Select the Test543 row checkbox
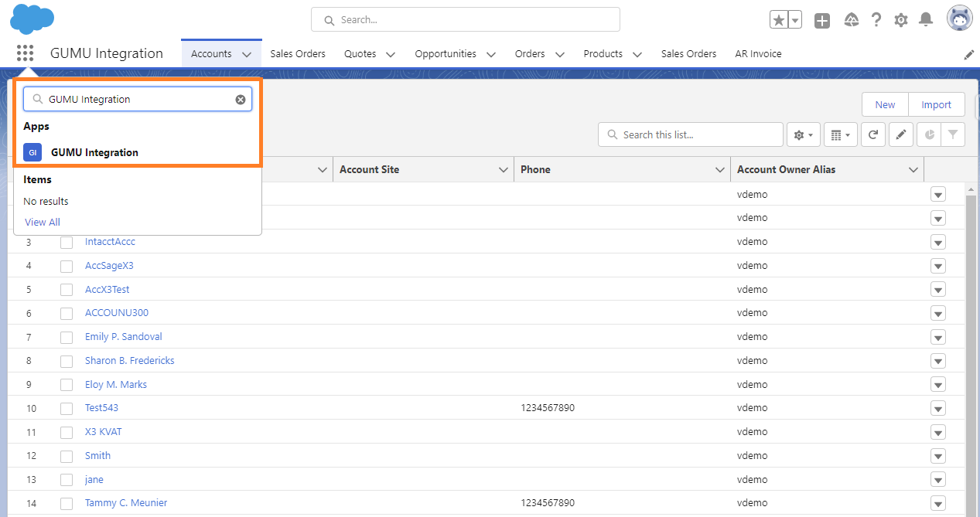Viewport: 980px width, 517px height. (x=67, y=408)
